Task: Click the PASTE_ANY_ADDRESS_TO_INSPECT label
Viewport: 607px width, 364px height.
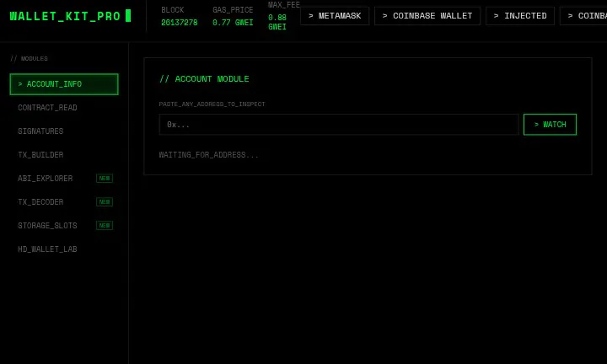Action: (212, 104)
